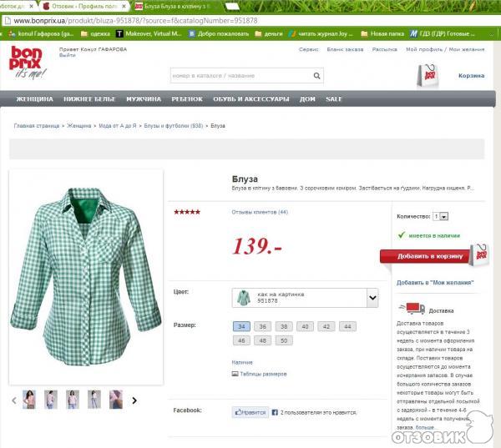This screenshot has width=501, height=448.
Task: Show previous product thumbnails arrow
Action: pos(14,400)
